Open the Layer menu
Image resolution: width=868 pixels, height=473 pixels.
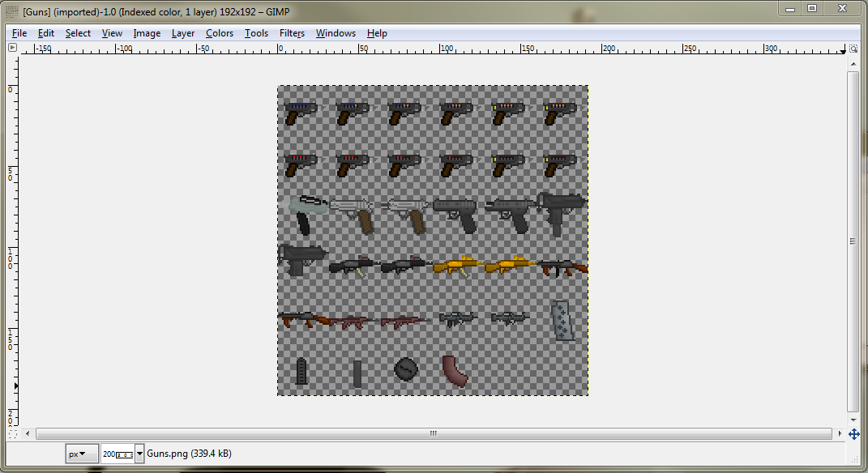tap(182, 33)
